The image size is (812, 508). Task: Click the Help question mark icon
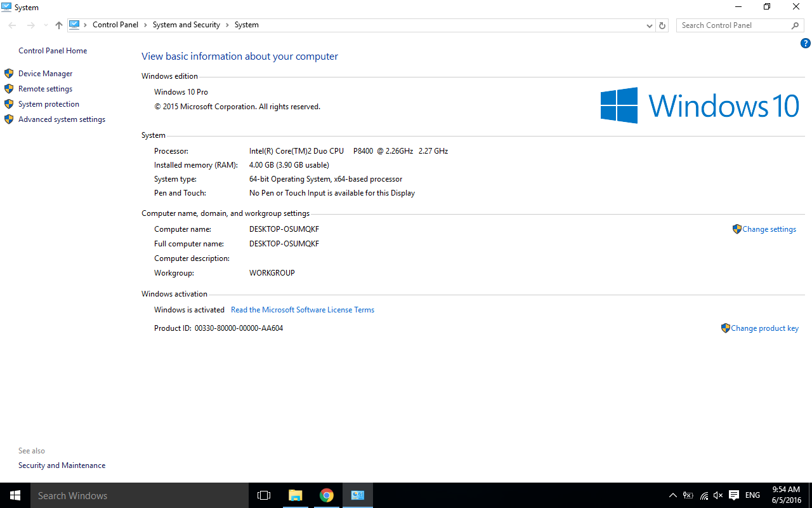[806, 43]
